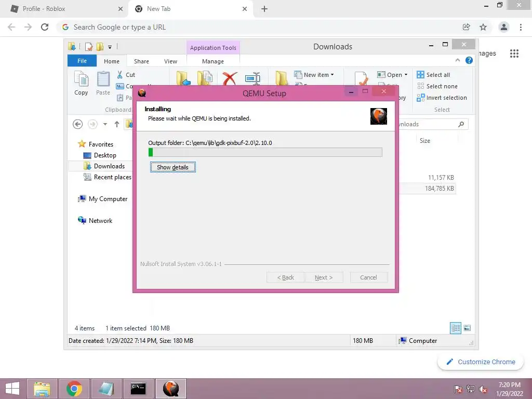Click the 11,157 KB file size cell
Viewport: 532px width, 399px height.
pyautogui.click(x=441, y=178)
